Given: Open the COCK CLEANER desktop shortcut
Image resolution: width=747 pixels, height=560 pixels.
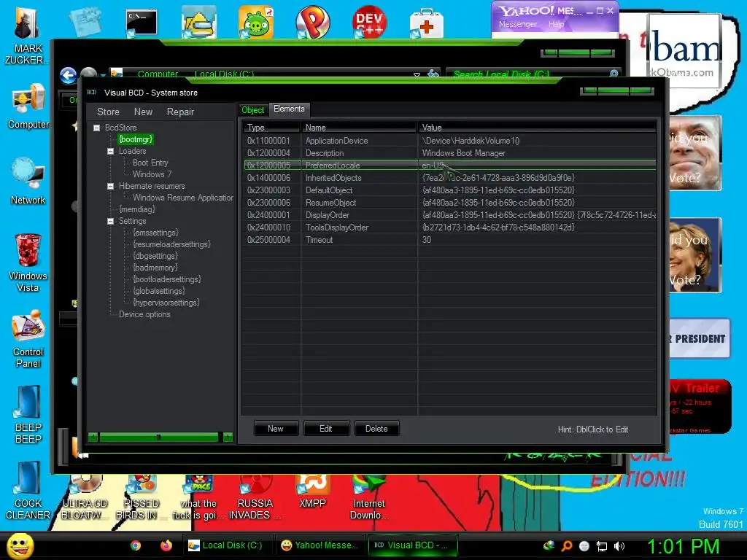Looking at the screenshot, I should coord(28,490).
